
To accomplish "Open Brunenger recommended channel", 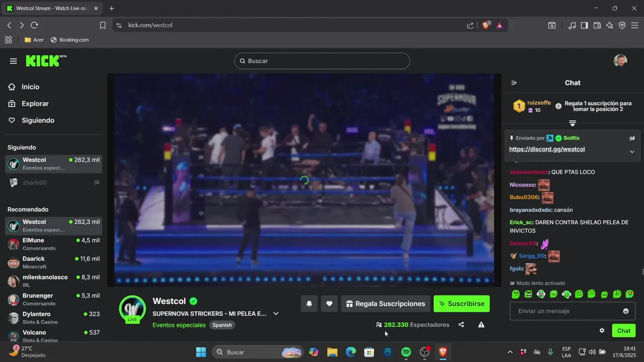I will click(54, 300).
